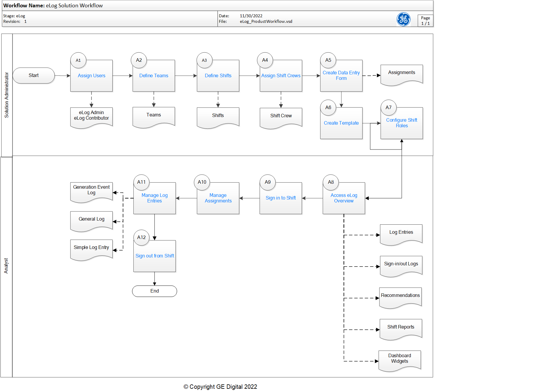Click the Revision: 1 header text

(x=15, y=21)
